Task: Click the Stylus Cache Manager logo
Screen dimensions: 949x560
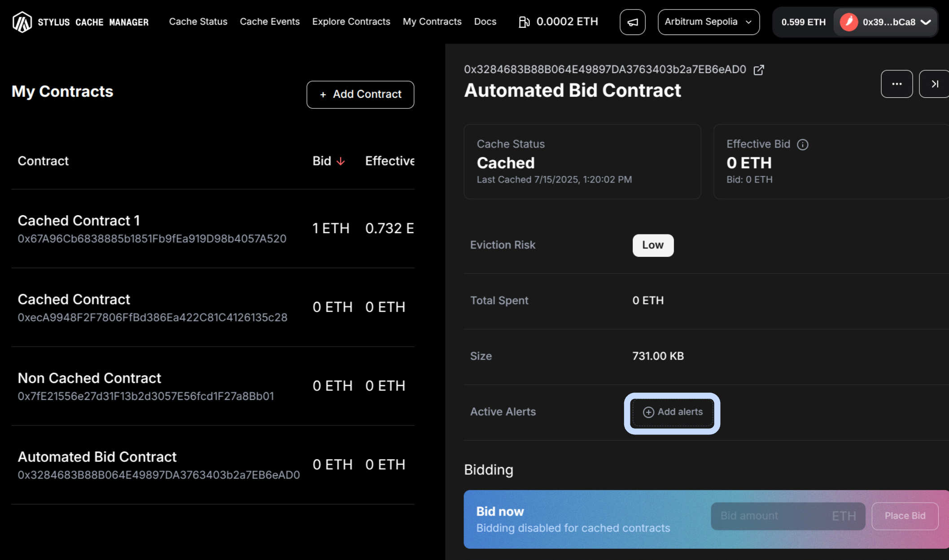Action: [80, 22]
